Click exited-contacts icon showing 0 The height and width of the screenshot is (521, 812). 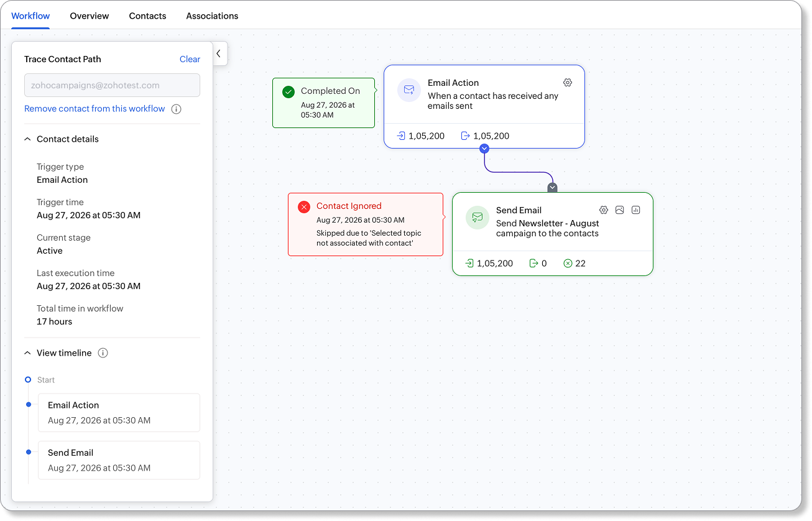click(x=533, y=264)
